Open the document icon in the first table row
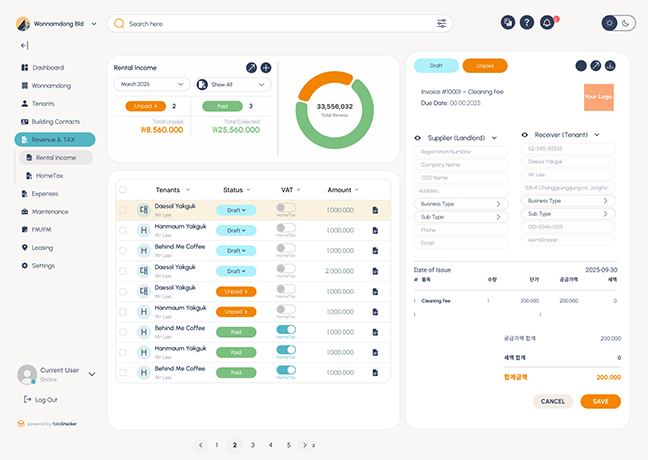Screen dimensions: 648x460 375,210
